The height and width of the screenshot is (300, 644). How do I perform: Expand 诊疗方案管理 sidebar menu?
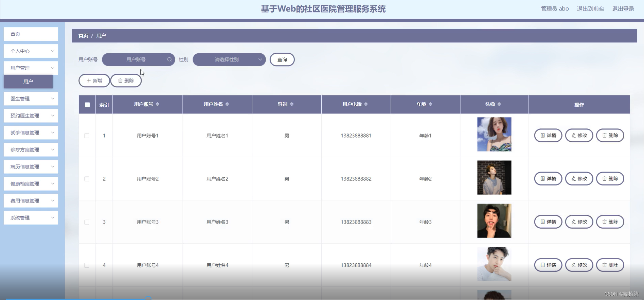pos(31,149)
